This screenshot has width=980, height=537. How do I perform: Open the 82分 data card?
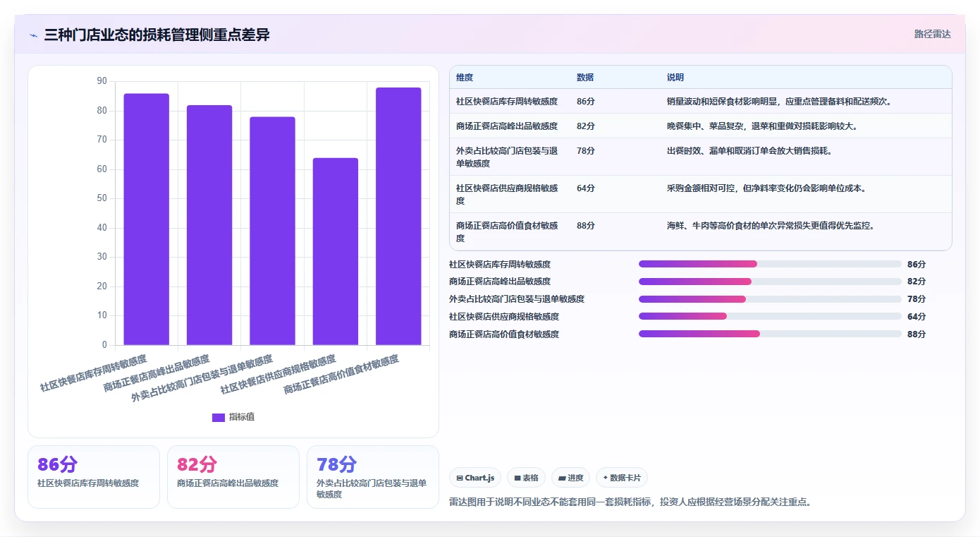[x=233, y=476]
